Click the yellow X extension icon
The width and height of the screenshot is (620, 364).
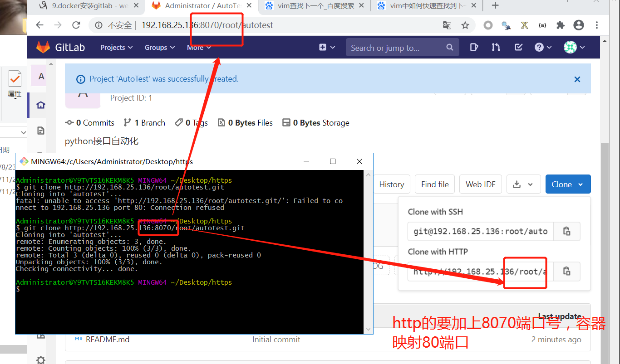524,25
